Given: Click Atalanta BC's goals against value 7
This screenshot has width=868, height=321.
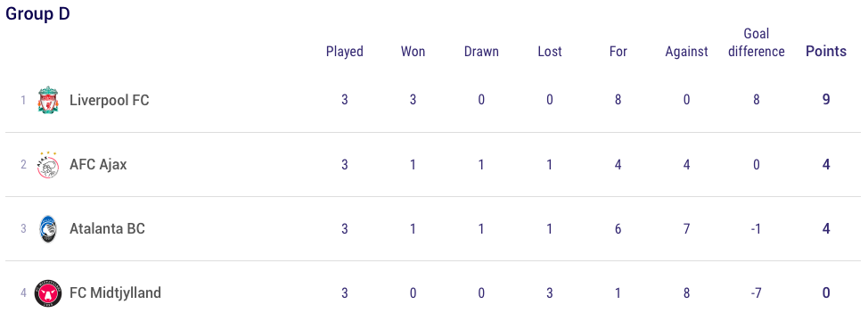Looking at the screenshot, I should point(686,228).
